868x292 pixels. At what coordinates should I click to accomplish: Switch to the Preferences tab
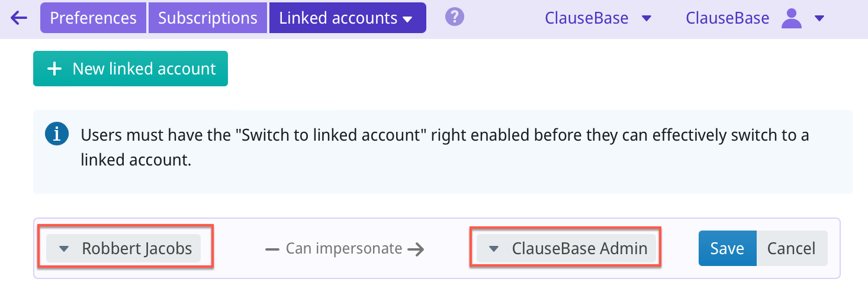point(93,18)
